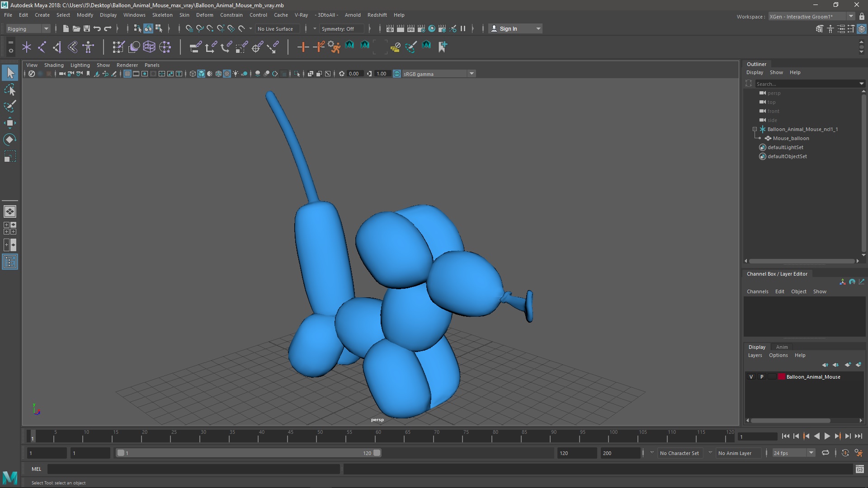Click the red layer color swatch

click(x=781, y=377)
